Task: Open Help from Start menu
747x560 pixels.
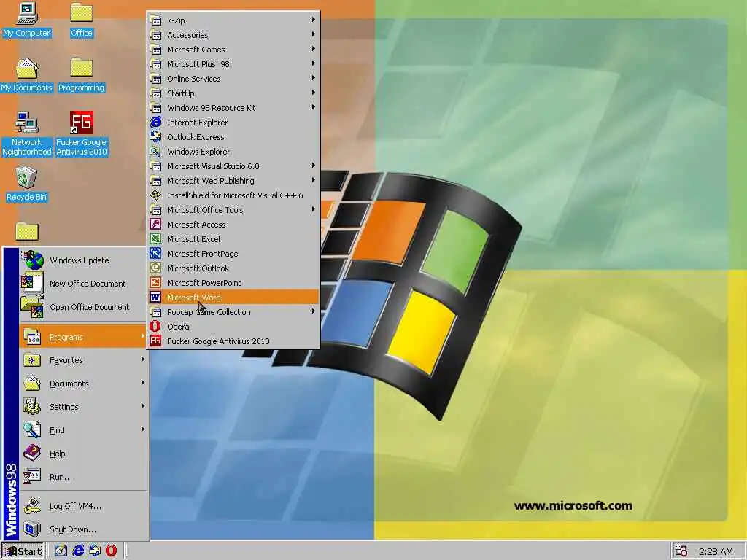Action: [83, 454]
